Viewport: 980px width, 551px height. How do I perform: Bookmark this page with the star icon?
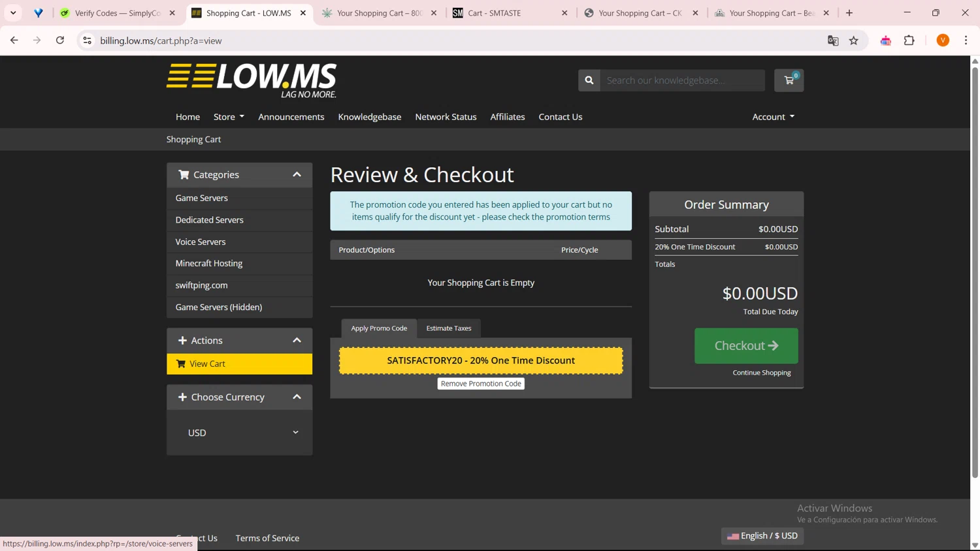[x=854, y=40]
